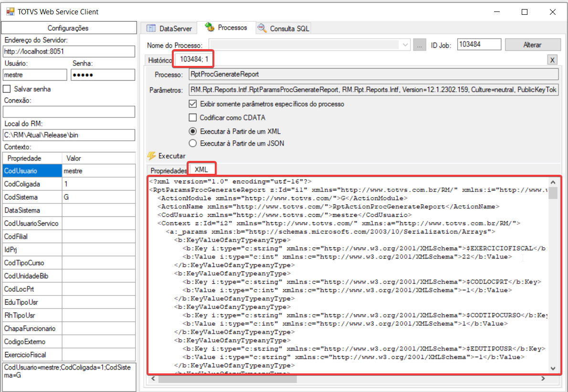Image resolution: width=568 pixels, height=392 pixels.
Task: Click the ellipsis browse button
Action: [419, 45]
